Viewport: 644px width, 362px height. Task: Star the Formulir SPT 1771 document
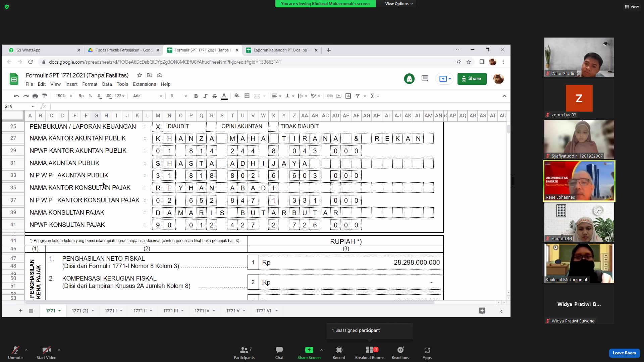click(x=140, y=75)
